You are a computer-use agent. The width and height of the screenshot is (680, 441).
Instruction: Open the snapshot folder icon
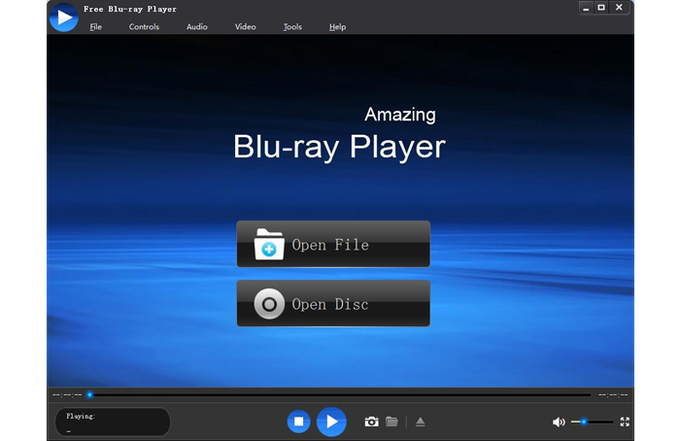click(392, 421)
